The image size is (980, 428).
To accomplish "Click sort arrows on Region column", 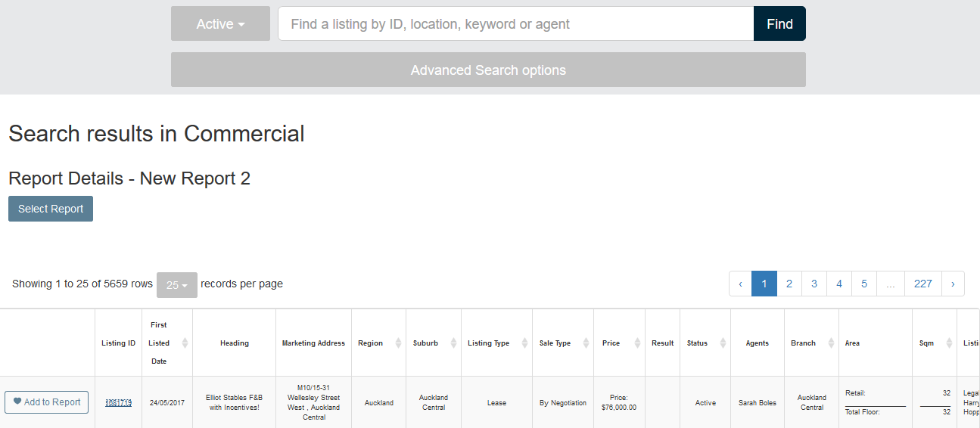I will 398,343.
